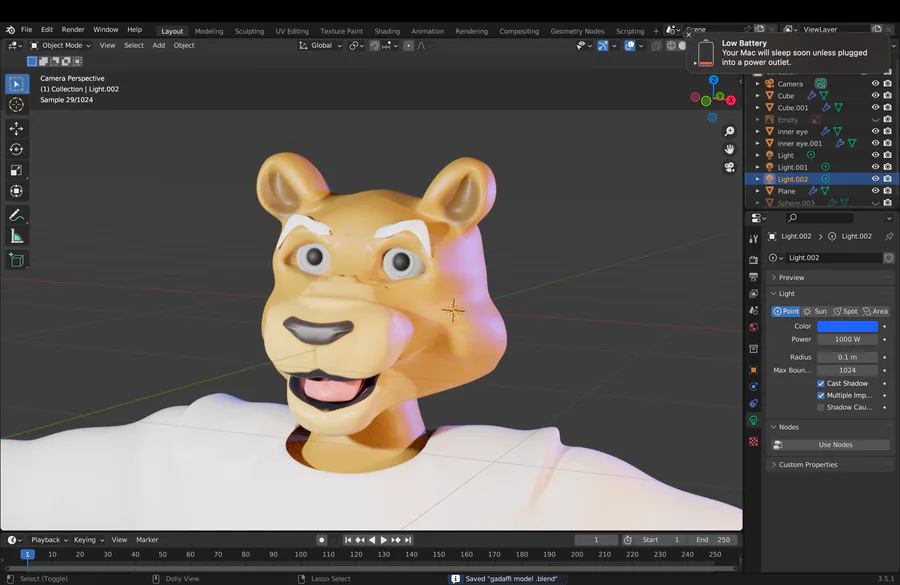The height and width of the screenshot is (585, 900).
Task: Click the Use Nodes button
Action: point(831,445)
